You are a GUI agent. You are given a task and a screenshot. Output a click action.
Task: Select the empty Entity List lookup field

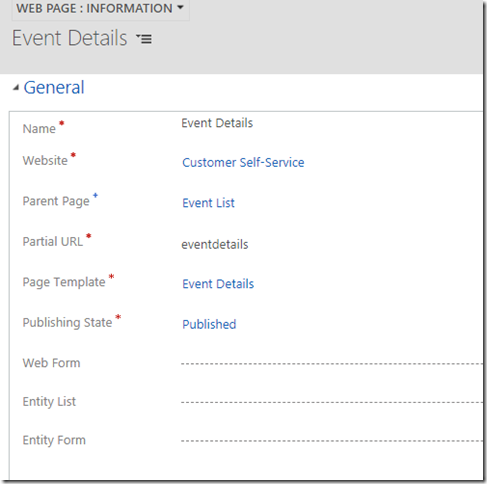331,402
